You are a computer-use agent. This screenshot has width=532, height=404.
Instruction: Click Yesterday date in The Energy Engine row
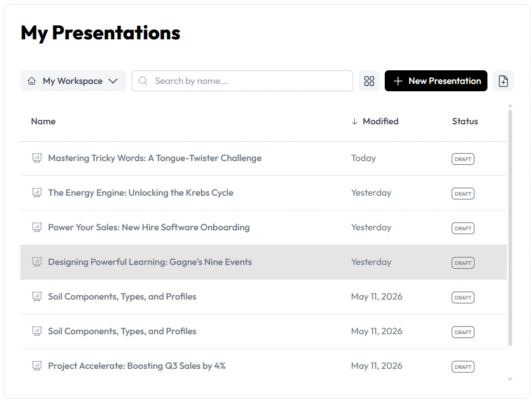[x=371, y=193]
